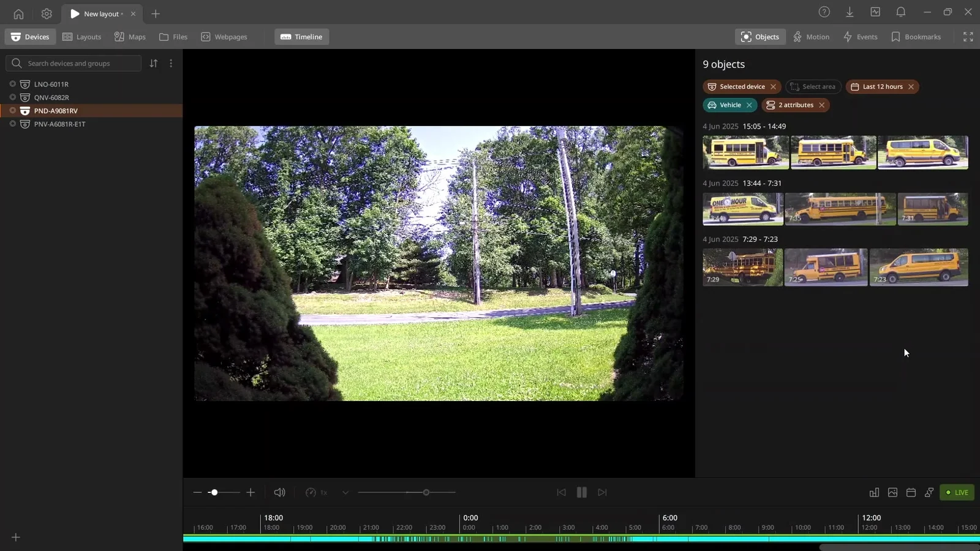
Task: Open the Motion panel
Action: pos(811,37)
